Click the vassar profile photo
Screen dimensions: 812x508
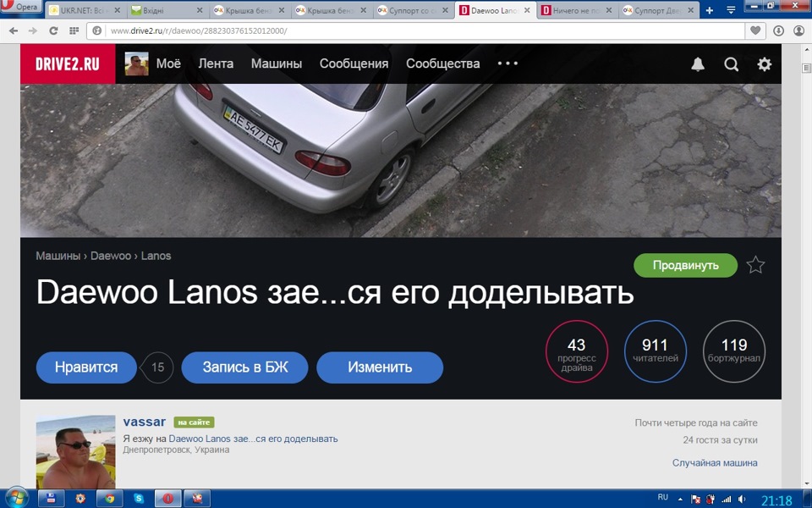[x=75, y=451]
